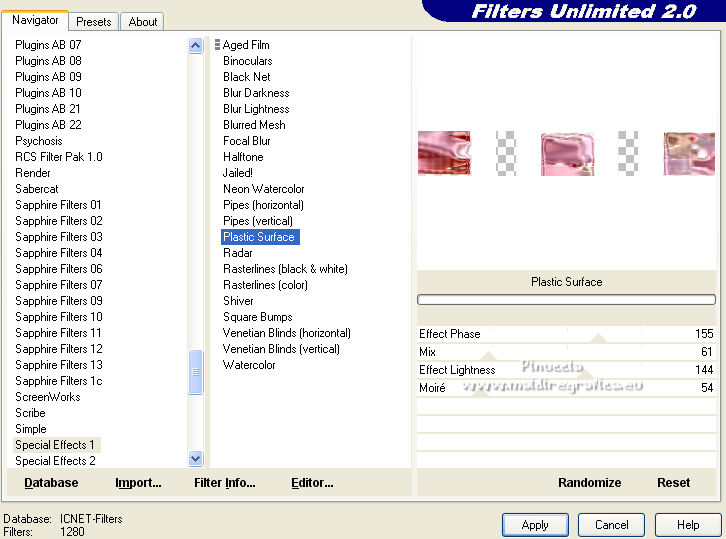Select Blurred Mesh filter
This screenshot has height=539, width=726.
pos(254,125)
